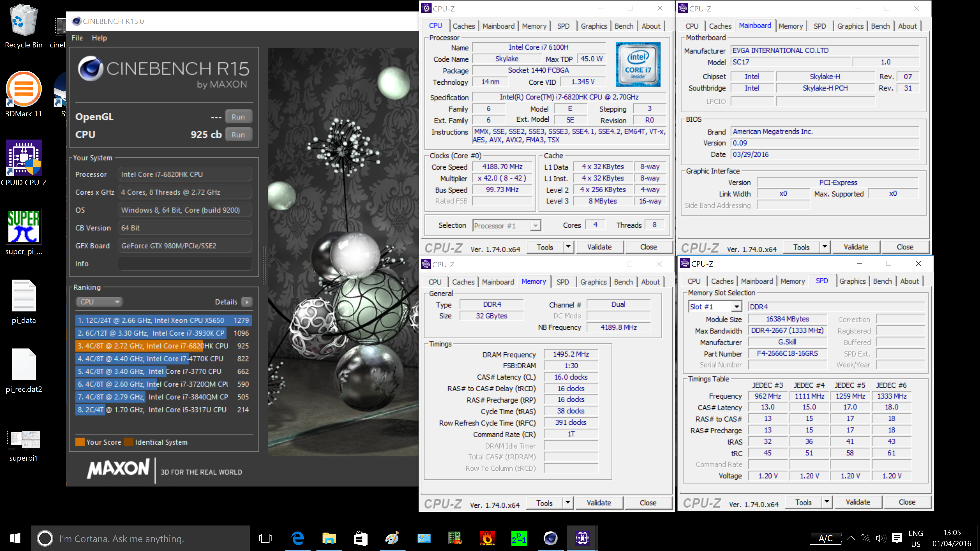This screenshot has height=551, width=980.
Task: Open File Explorer from the taskbar
Action: tap(329, 538)
